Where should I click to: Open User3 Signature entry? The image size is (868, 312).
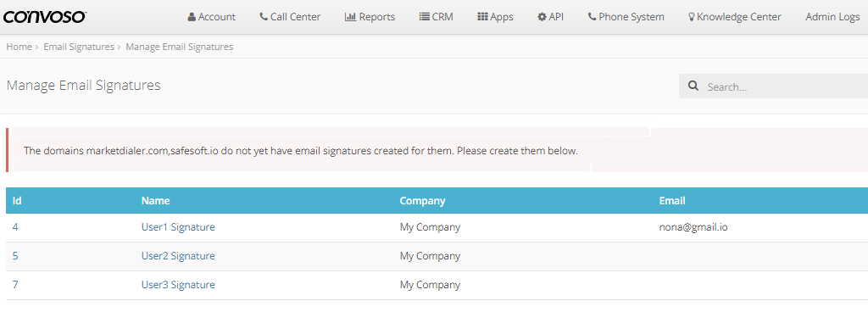point(178,285)
